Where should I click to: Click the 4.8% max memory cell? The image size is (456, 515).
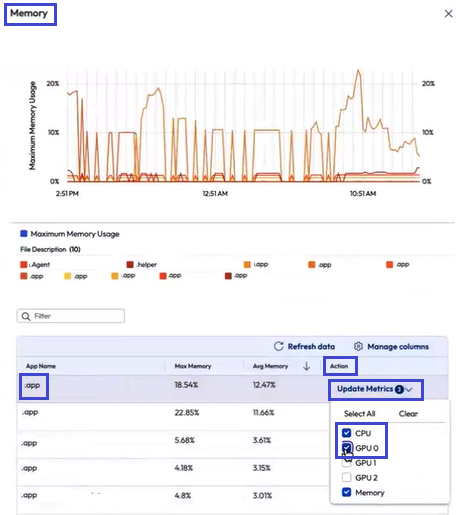pos(183,495)
